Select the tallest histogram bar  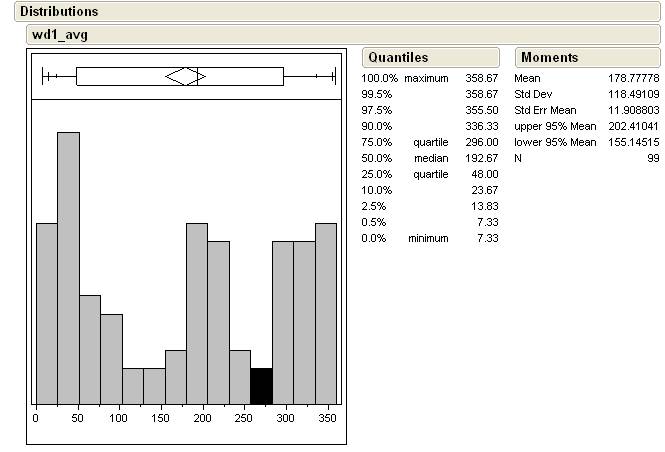(x=68, y=267)
